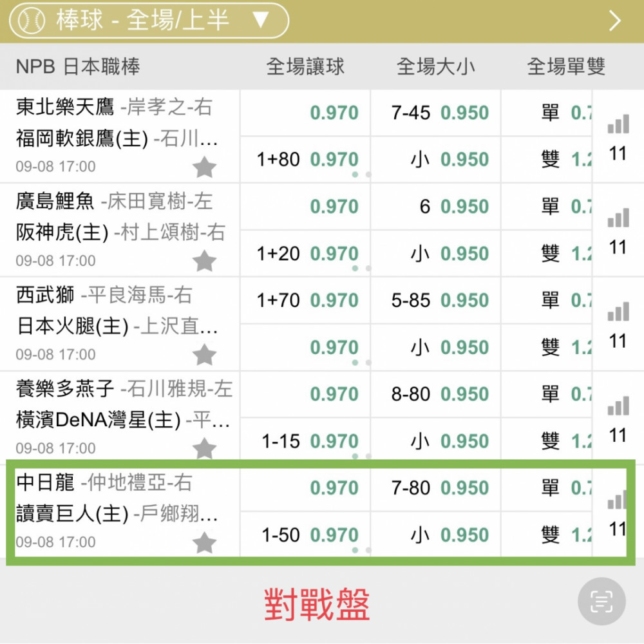644x644 pixels.
Task: Tap the bar chart icon for 養樂多燕子 match
Action: [618, 405]
